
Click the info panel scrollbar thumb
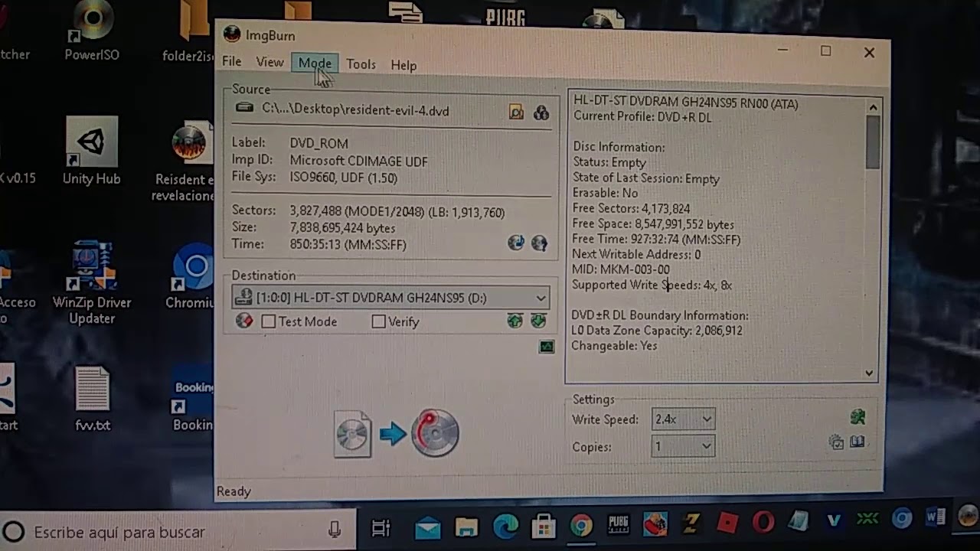(x=873, y=142)
